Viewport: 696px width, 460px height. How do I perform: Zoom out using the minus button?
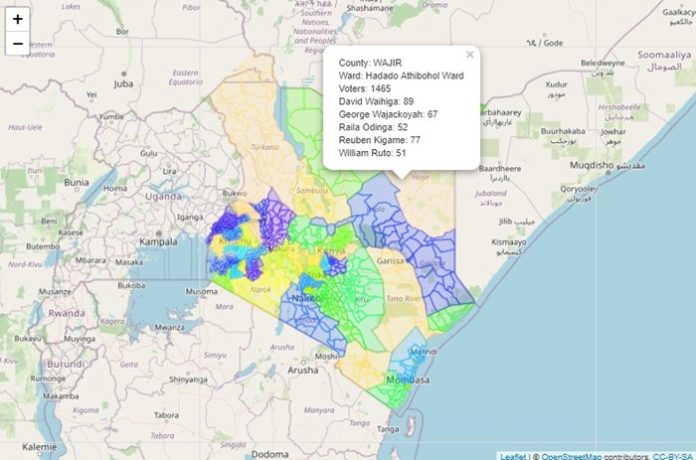coord(18,44)
